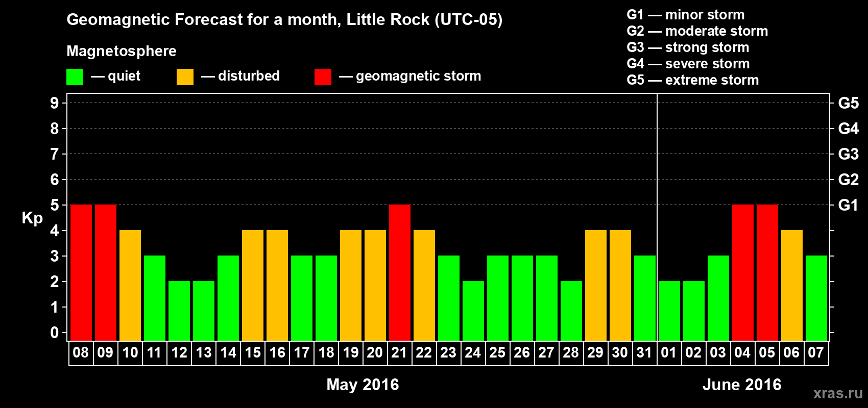Select the red bar for May 09

(106, 273)
